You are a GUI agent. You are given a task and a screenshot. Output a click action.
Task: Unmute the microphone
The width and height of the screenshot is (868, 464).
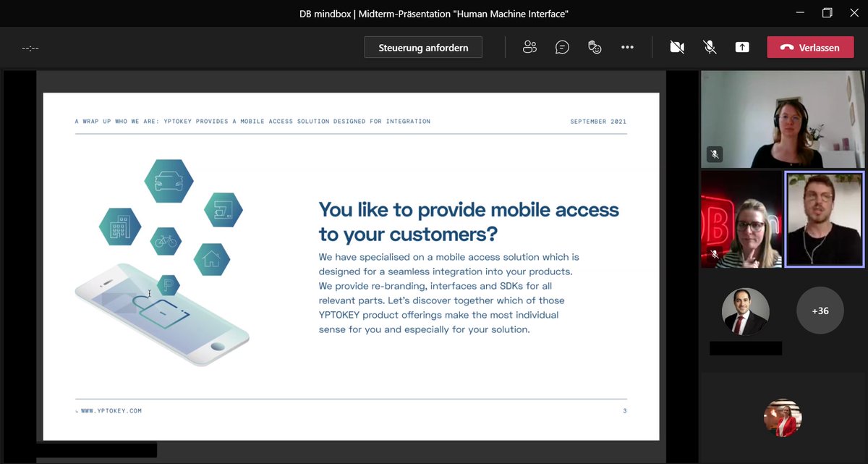(x=710, y=48)
